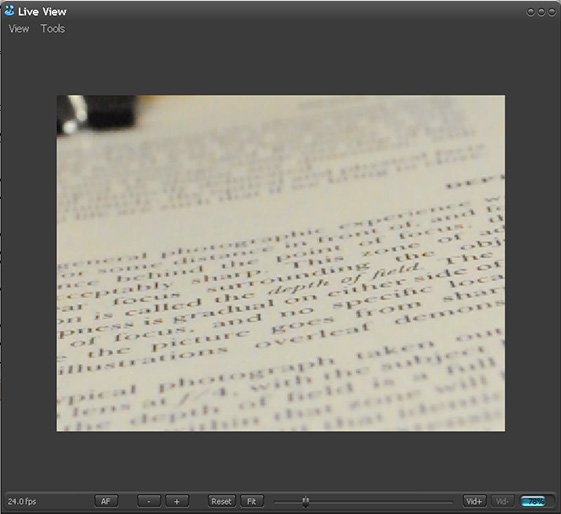The width and height of the screenshot is (561, 514).
Task: Click the Fit button
Action: click(252, 501)
